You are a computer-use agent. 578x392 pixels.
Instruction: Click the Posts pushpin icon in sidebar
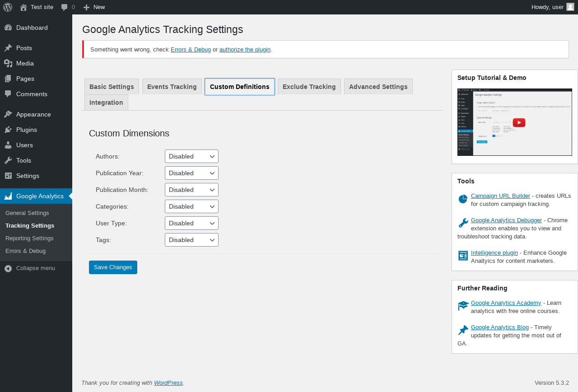coord(8,48)
